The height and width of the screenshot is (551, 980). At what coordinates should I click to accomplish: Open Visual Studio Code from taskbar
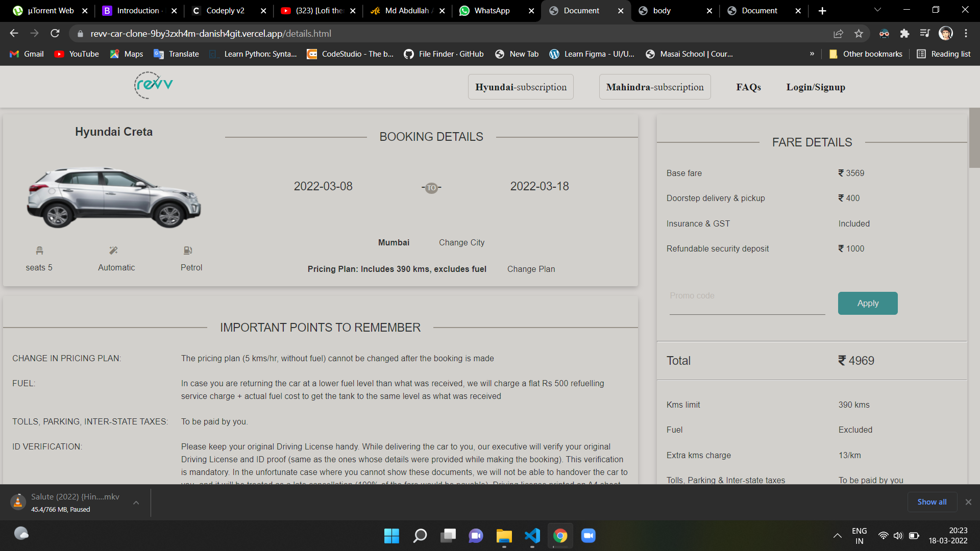pos(532,536)
